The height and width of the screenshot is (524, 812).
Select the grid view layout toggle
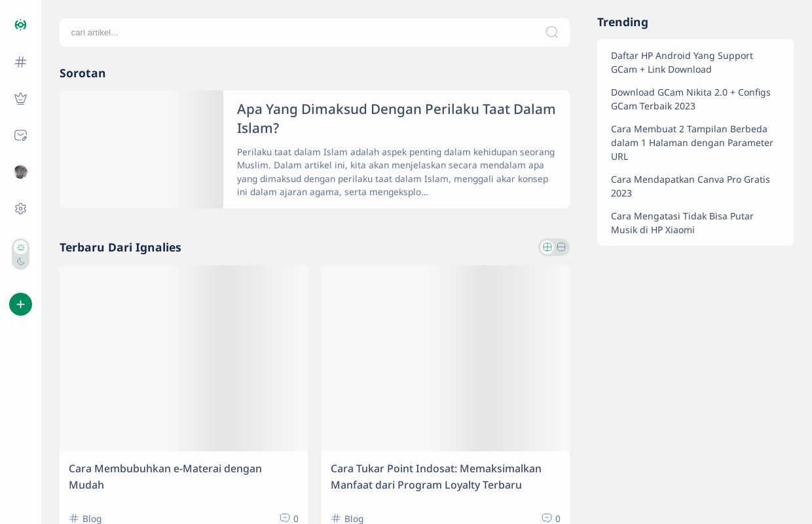pyautogui.click(x=547, y=247)
